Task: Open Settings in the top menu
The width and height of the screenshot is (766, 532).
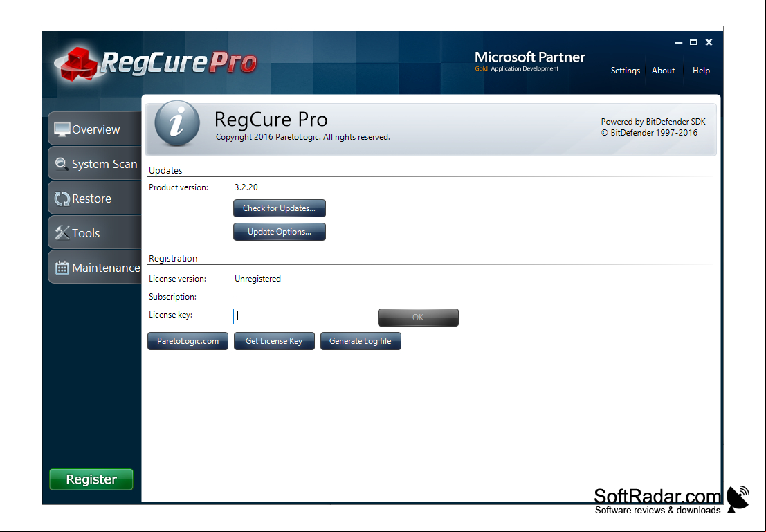Action: [x=626, y=71]
